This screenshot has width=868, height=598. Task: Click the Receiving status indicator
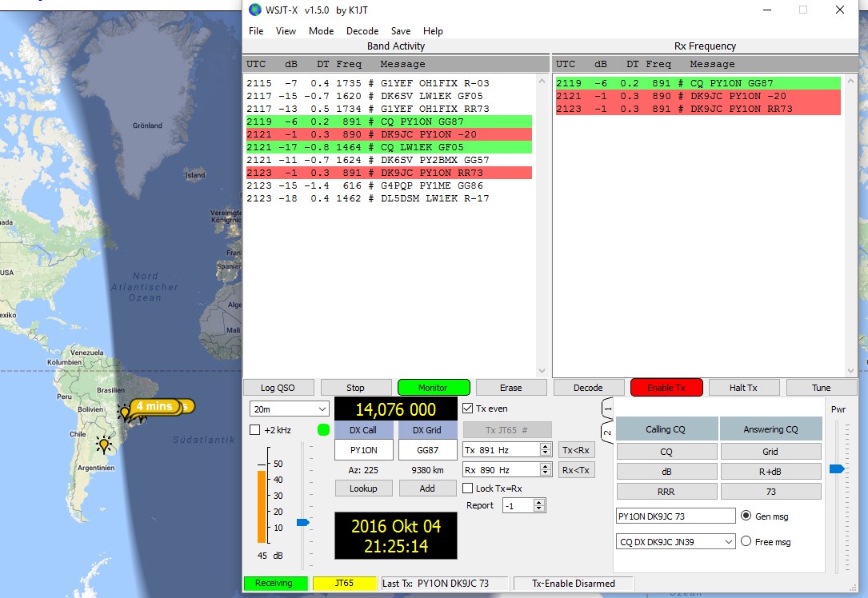tap(276, 583)
